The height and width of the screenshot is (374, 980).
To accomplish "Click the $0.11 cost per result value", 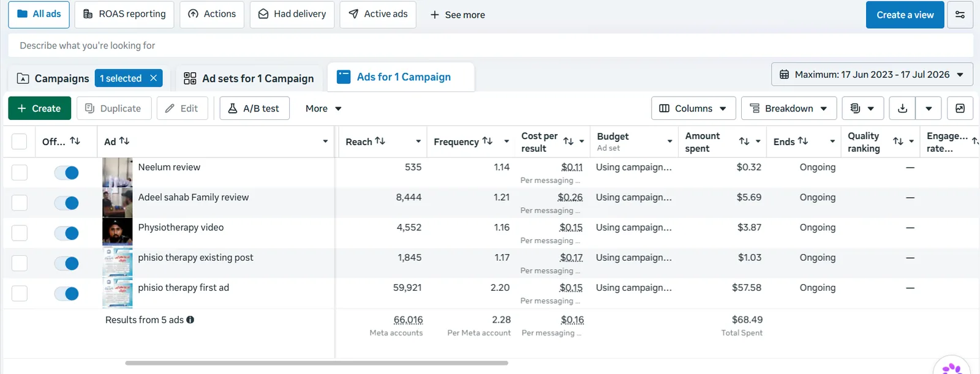I will 571,167.
